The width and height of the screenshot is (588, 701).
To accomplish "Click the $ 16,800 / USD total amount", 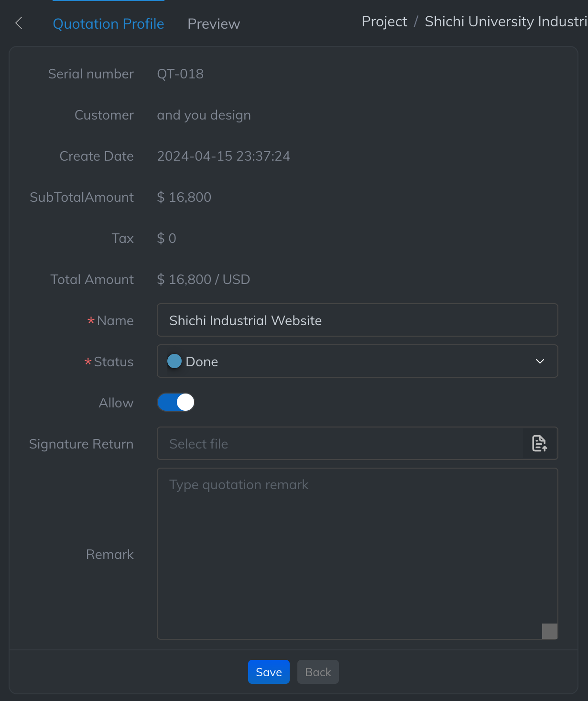I will coord(203,279).
